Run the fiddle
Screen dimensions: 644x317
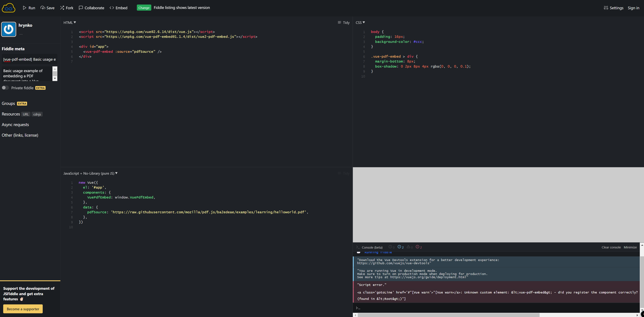click(x=29, y=8)
